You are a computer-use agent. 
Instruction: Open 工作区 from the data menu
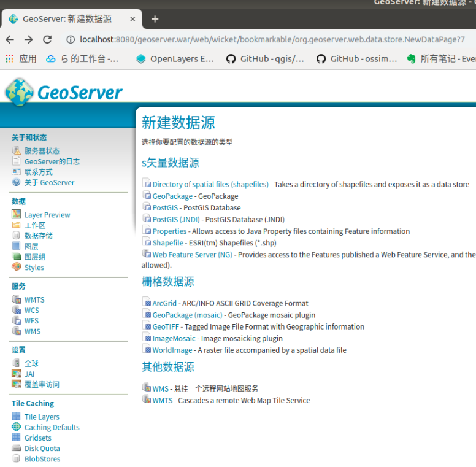[35, 226]
